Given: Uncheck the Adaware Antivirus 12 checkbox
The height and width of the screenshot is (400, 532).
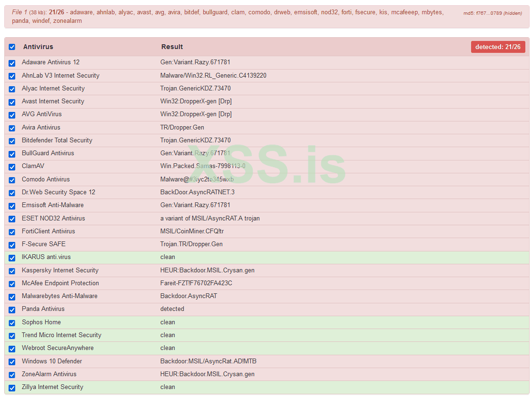Looking at the screenshot, I should [x=12, y=63].
